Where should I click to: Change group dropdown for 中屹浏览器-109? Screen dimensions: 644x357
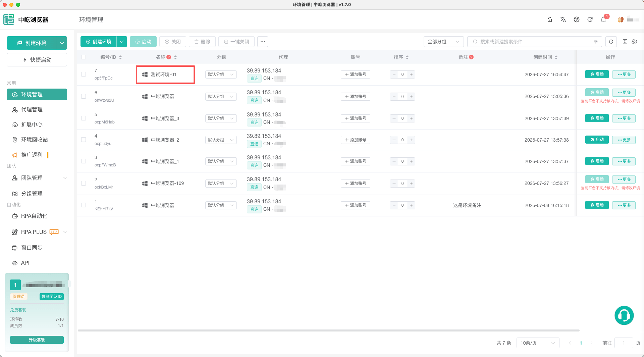coord(221,184)
